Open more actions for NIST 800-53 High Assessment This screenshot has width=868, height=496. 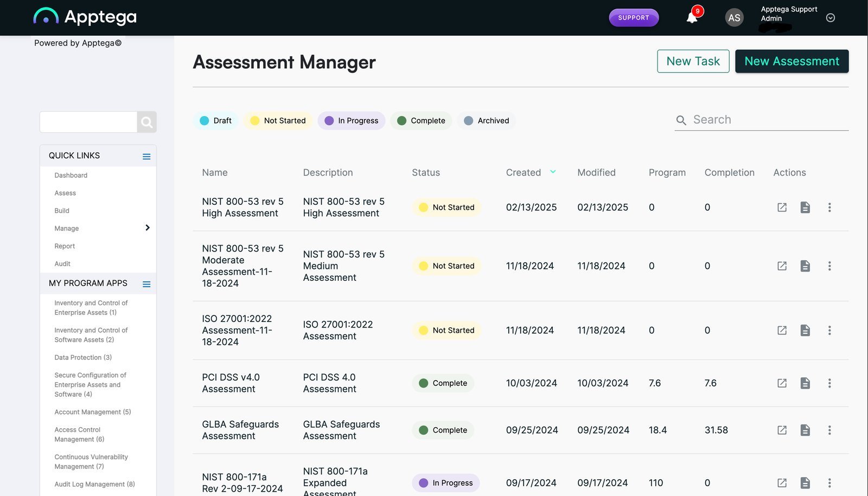(x=829, y=207)
